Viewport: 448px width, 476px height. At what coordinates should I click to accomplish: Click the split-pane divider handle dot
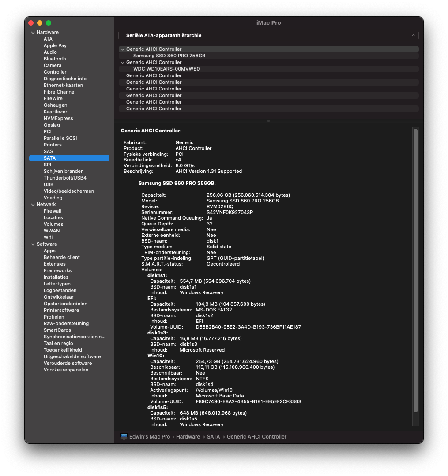[x=268, y=120]
